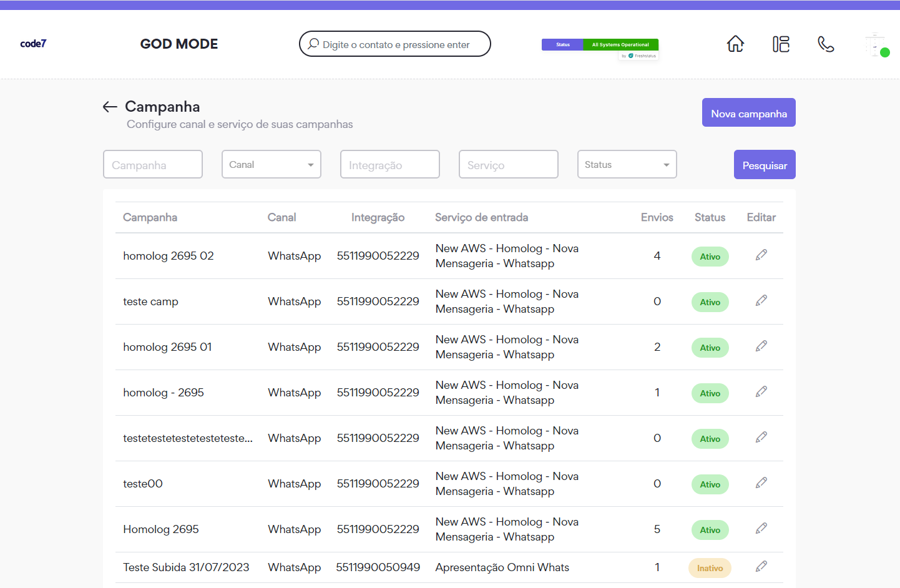Viewport: 900px width, 588px height.
Task: Open the Canal dropdown filter
Action: point(271,164)
